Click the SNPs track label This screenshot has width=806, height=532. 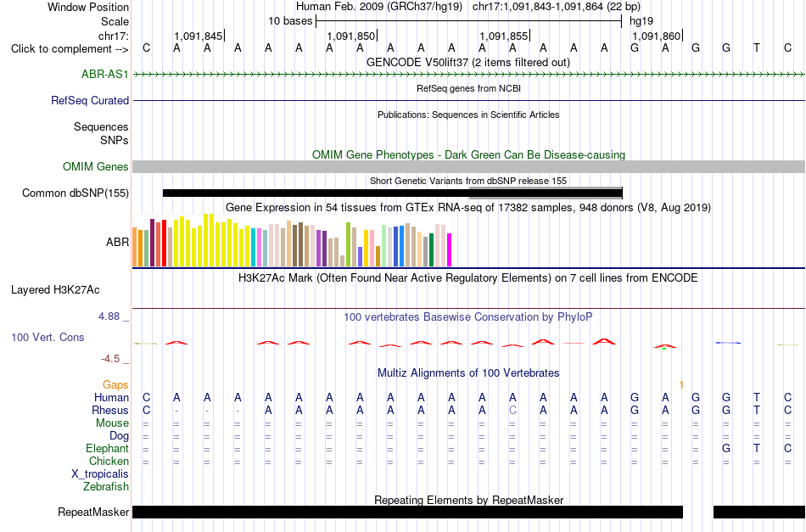115,140
